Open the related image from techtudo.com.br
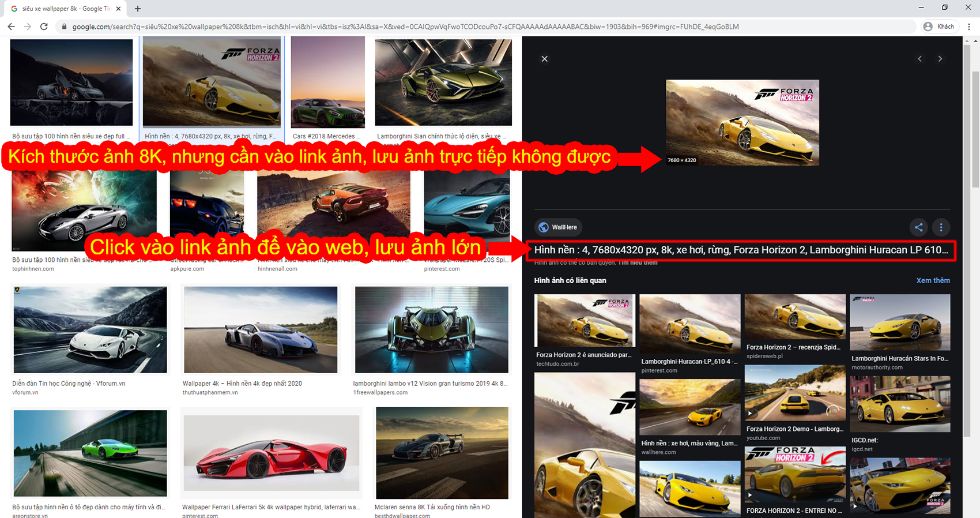Screen dimensions: 980x518 [x=585, y=321]
